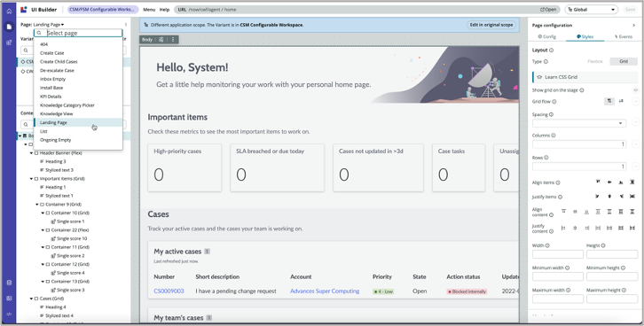Set Grid flow to column icon
Screen dimensions: 644x326
pyautogui.click(x=621, y=101)
